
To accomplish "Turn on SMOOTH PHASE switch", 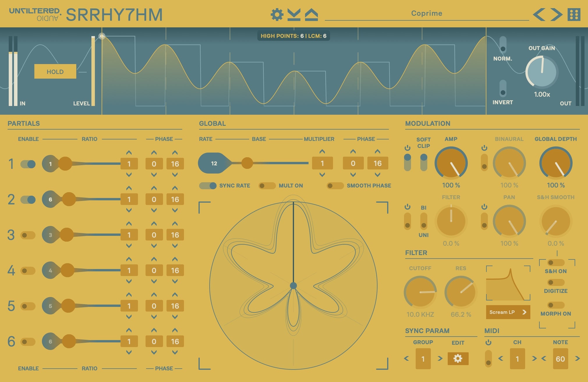I will (x=335, y=186).
